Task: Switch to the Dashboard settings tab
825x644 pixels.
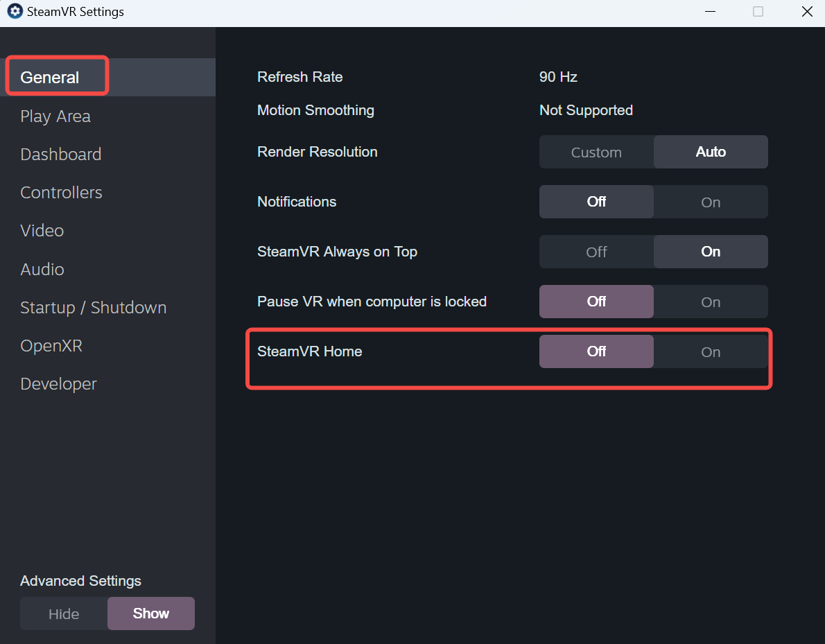Action: (x=108, y=154)
